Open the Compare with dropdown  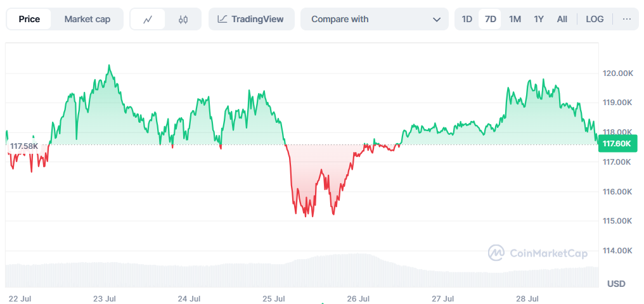[375, 19]
